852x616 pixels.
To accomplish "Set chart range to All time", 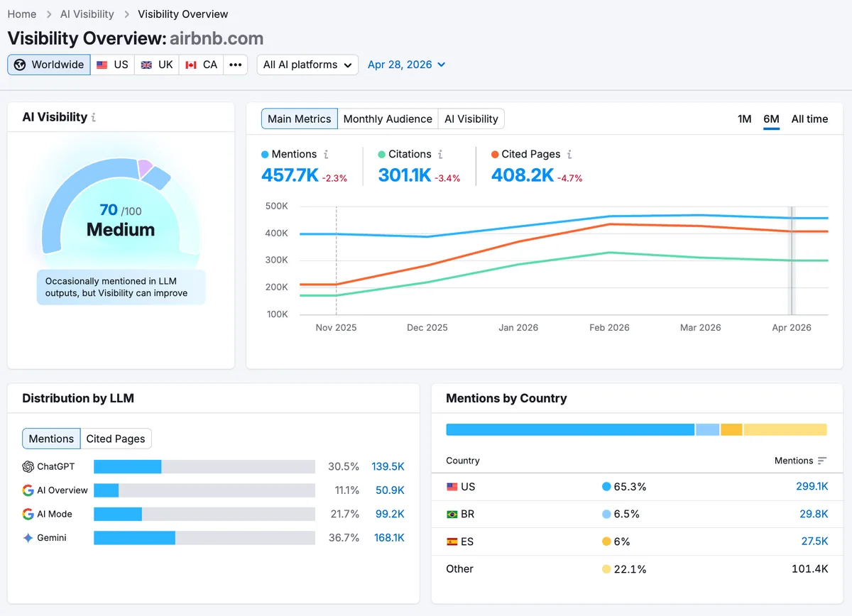I will click(x=810, y=119).
